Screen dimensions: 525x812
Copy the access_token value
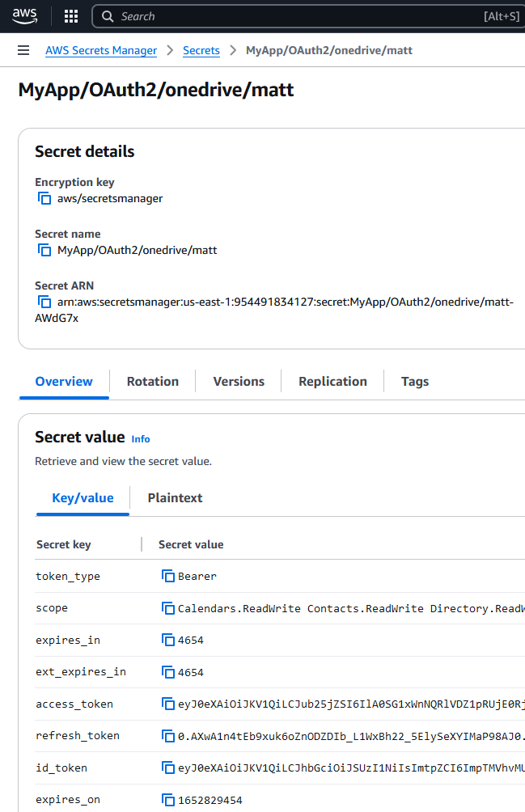167,704
